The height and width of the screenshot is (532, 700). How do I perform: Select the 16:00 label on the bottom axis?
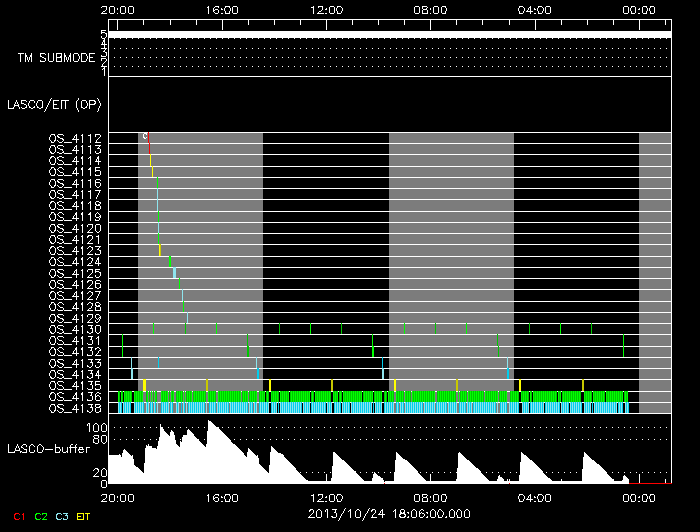(222, 497)
